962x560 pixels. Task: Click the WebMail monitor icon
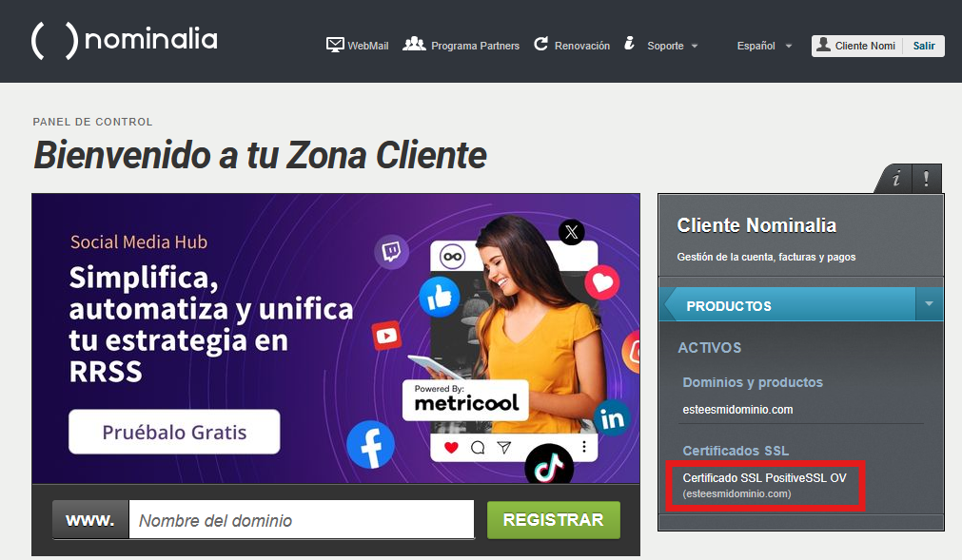point(335,45)
